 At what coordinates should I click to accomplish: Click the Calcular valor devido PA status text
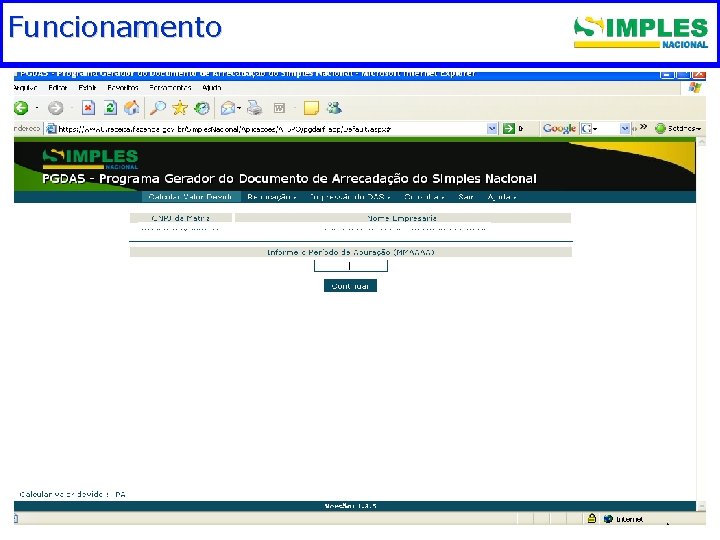tap(73, 494)
